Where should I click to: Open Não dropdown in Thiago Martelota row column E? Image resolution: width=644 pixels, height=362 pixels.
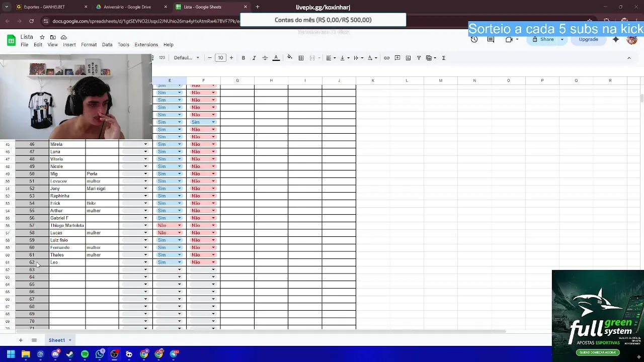169,225
